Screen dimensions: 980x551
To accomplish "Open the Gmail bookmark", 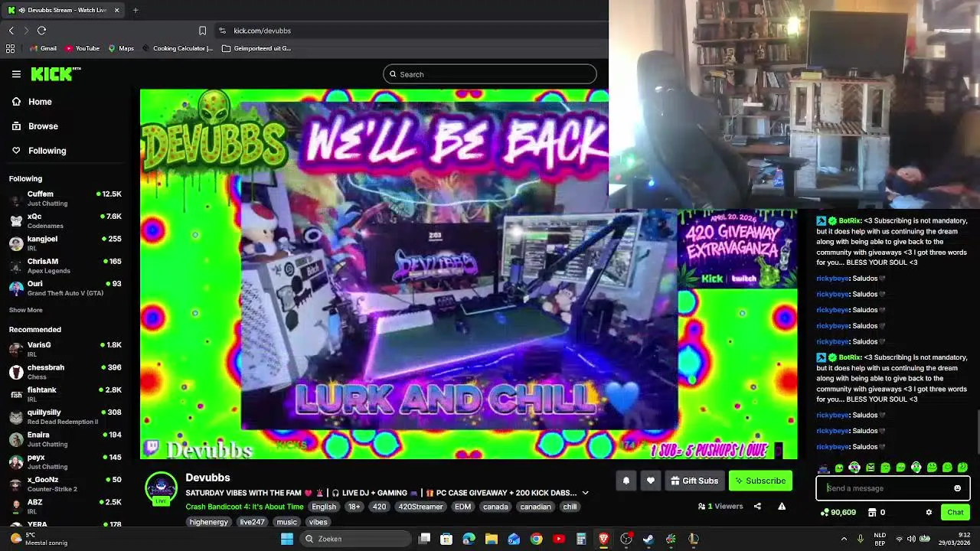I will tap(42, 48).
